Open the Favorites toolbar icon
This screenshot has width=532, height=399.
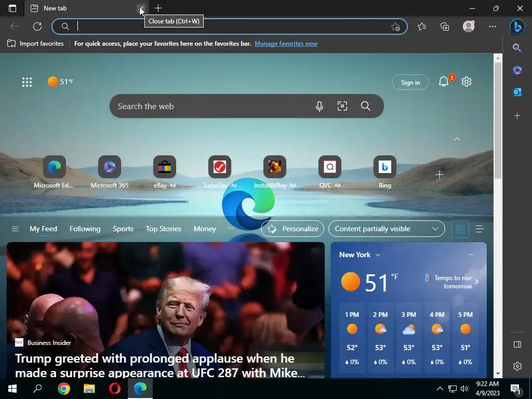tap(422, 26)
